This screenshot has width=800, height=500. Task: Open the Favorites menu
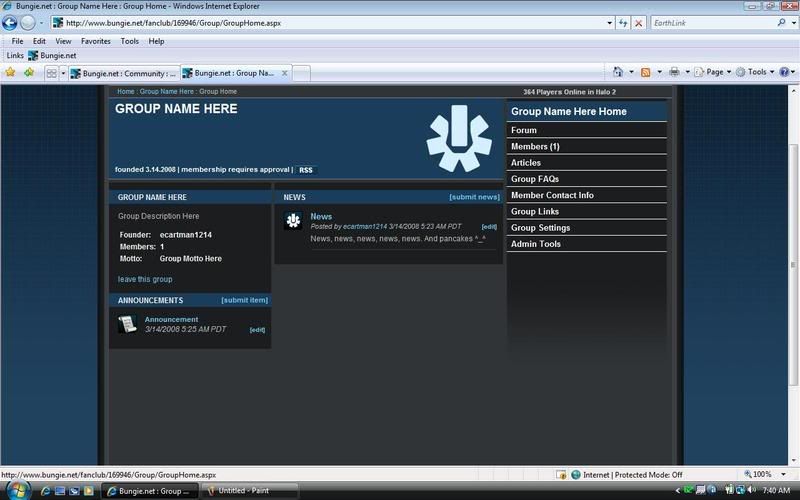(96, 41)
